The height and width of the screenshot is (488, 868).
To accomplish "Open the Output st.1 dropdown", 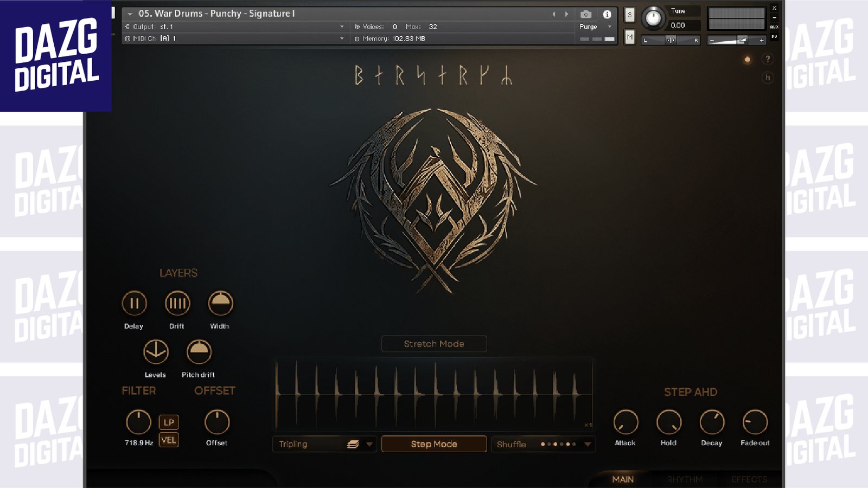I will point(234,27).
